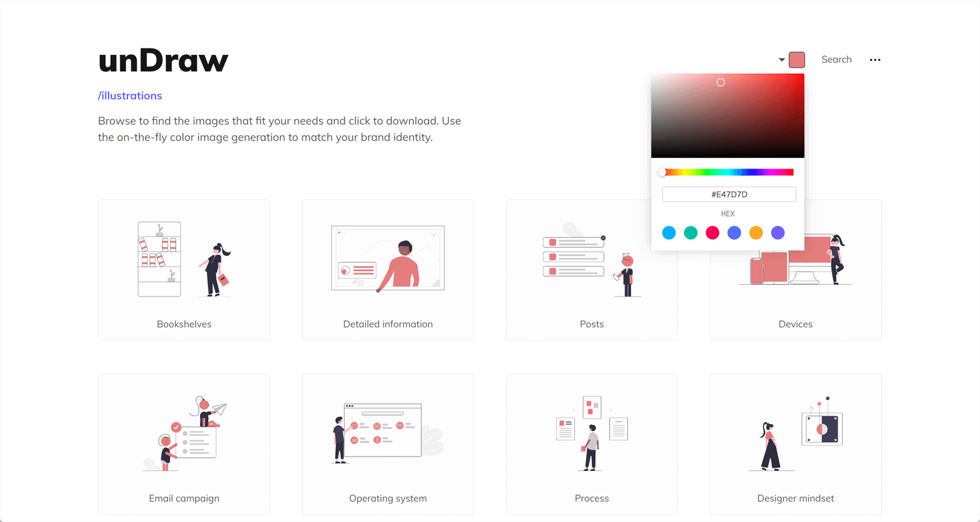Click the rainbow hue slider bar

coord(728,172)
